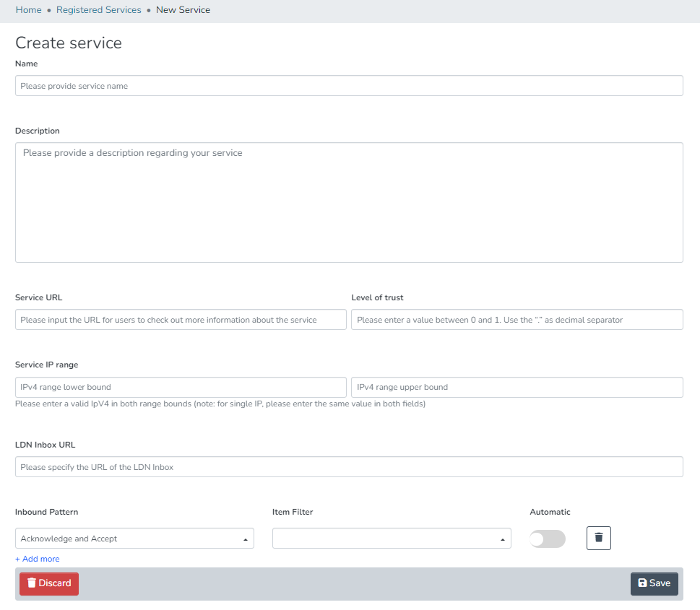Click the Level of trust field
Image resolution: width=700 pixels, height=610 pixels.
(517, 320)
